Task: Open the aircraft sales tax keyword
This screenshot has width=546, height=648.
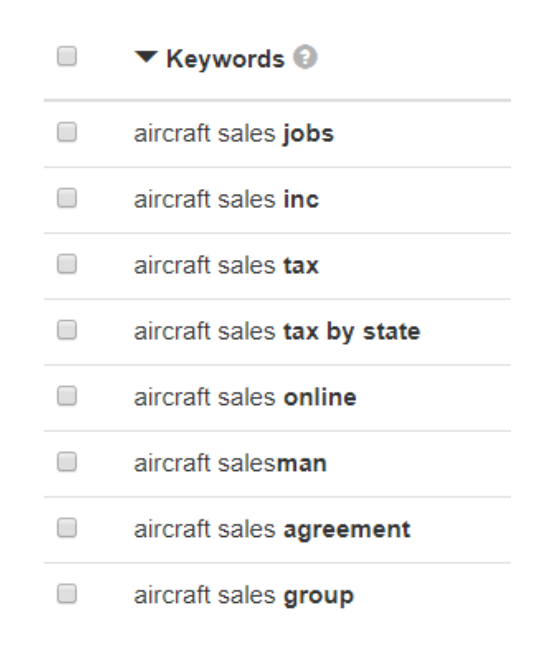Action: click(x=227, y=265)
